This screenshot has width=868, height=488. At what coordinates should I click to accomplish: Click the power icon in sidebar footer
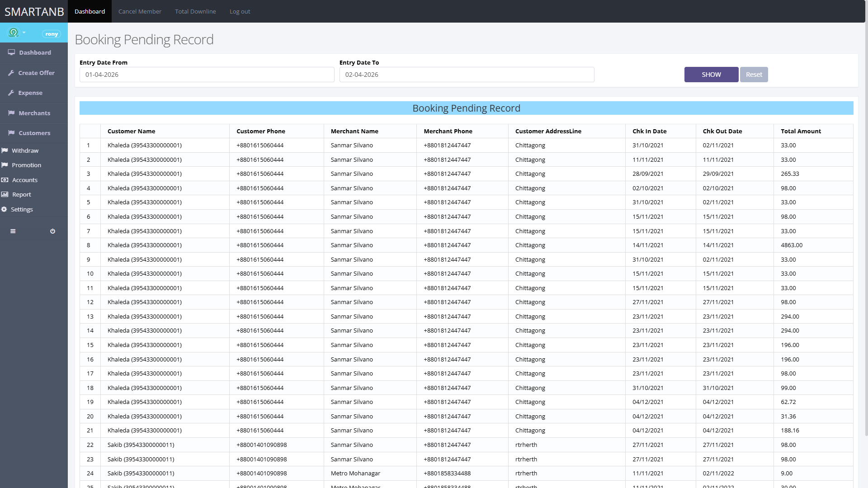[52, 231]
